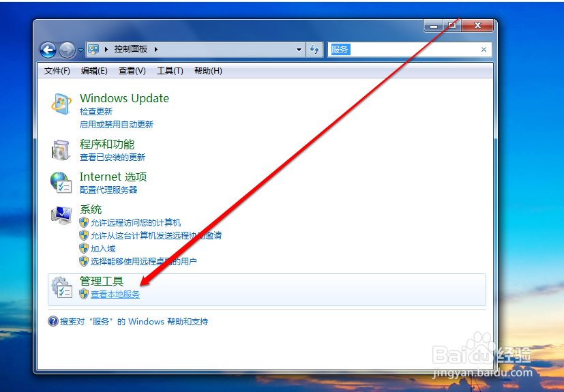
Task: Refresh the Control Panel view
Action: pos(314,50)
